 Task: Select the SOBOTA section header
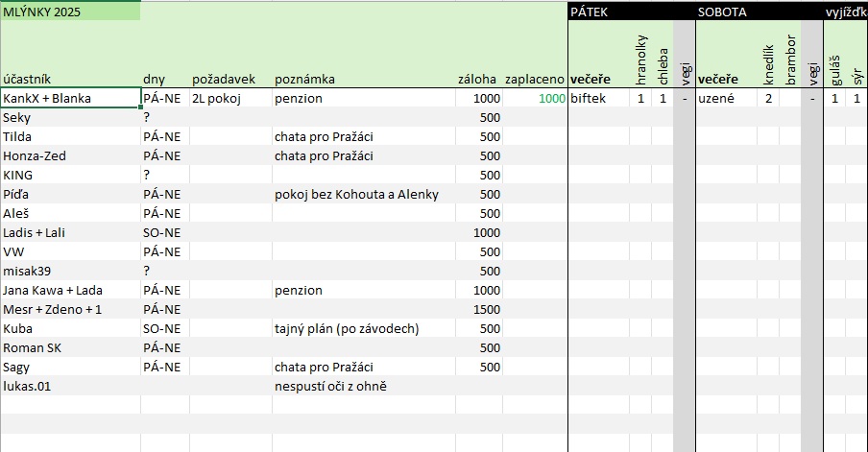722,12
